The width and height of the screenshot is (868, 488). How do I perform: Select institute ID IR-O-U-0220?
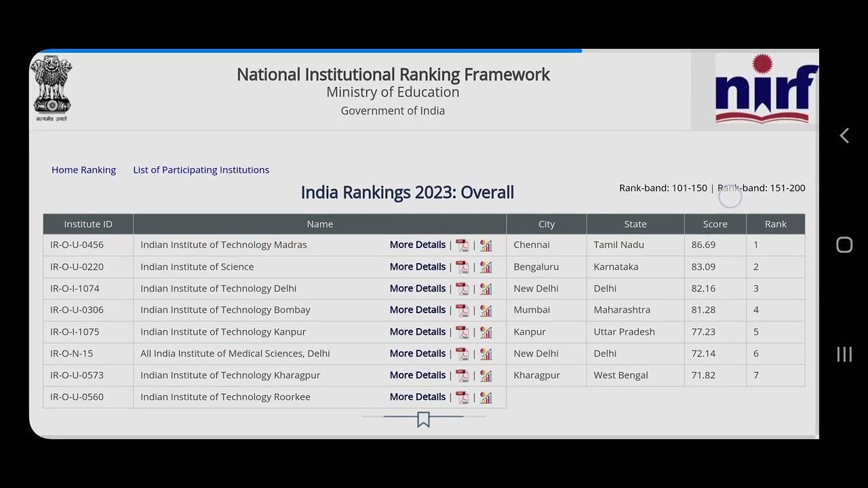[x=77, y=266]
